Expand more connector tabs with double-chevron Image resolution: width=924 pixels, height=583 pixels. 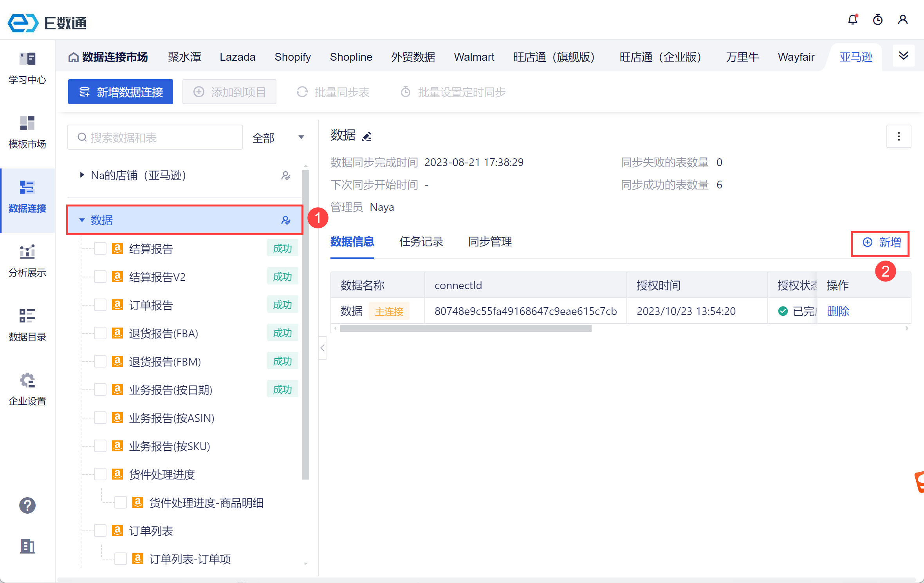904,56
